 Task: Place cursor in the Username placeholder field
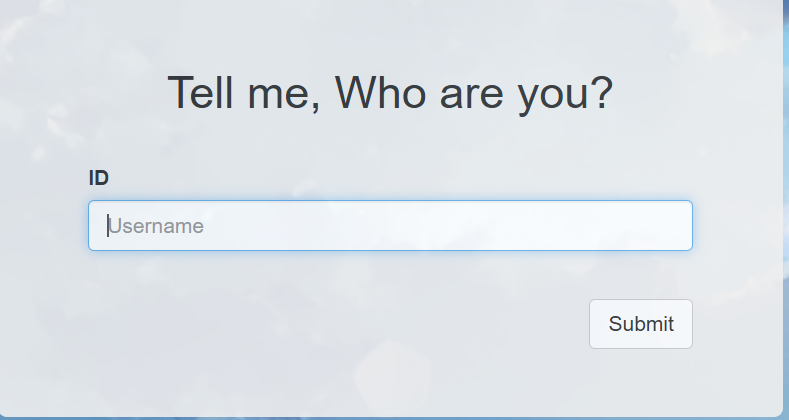[390, 226]
